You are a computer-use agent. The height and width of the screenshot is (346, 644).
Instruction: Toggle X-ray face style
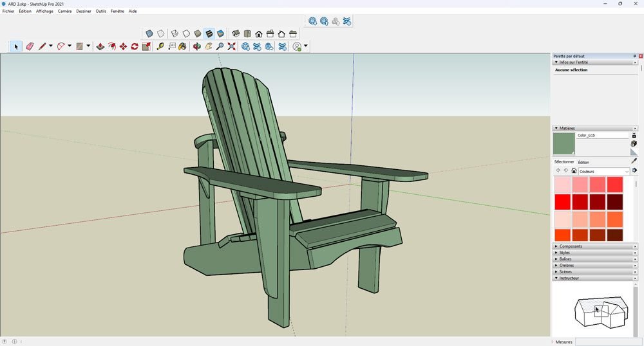pos(149,33)
